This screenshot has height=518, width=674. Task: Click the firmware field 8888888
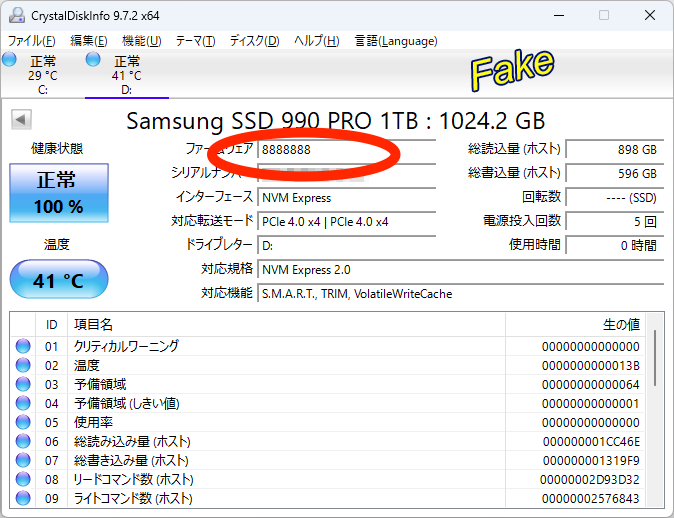346,150
